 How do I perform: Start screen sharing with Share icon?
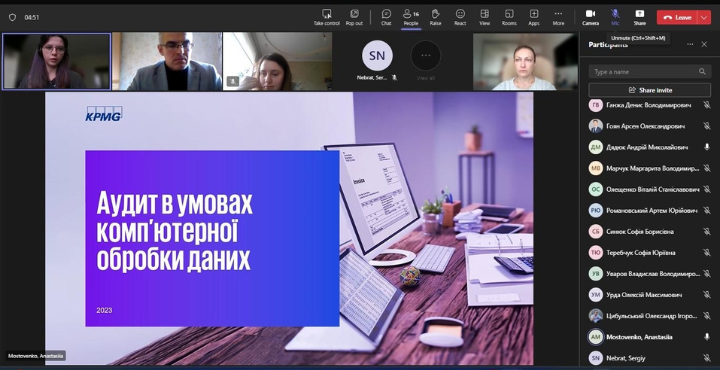[639, 17]
